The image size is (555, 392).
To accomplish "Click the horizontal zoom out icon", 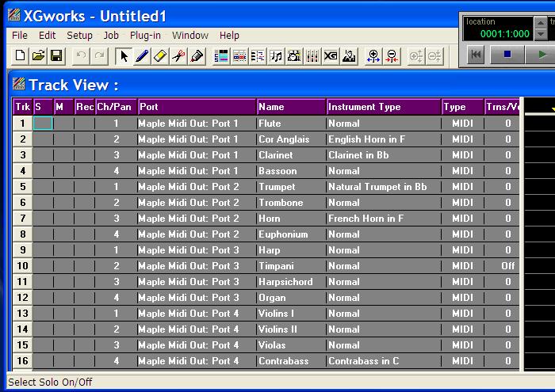I will coord(392,56).
